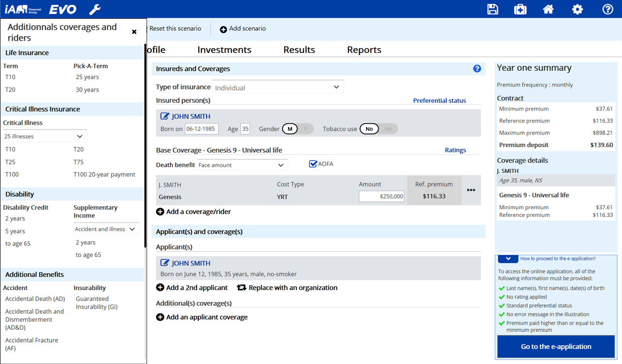Click the save floppy disk icon
Image resolution: width=622 pixels, height=364 pixels.
[x=493, y=9]
